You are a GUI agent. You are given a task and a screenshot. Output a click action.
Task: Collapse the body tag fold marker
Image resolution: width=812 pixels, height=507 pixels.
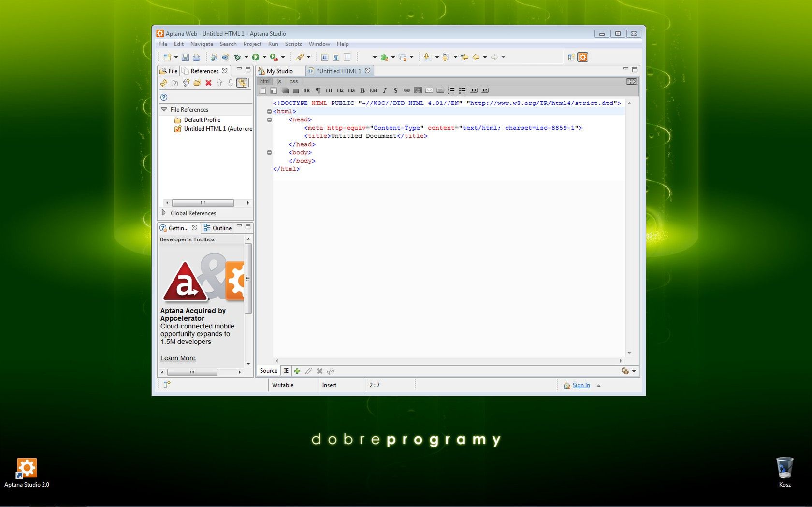click(269, 152)
